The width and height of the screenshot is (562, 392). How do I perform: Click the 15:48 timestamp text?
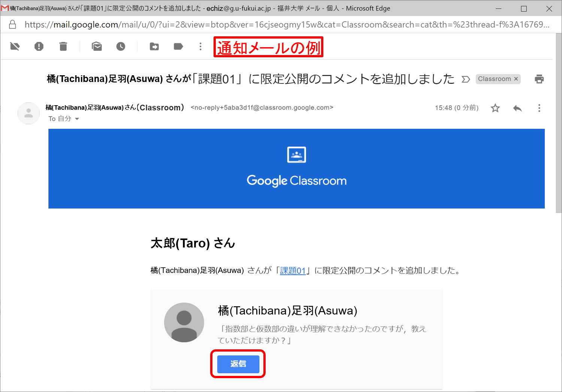point(457,108)
